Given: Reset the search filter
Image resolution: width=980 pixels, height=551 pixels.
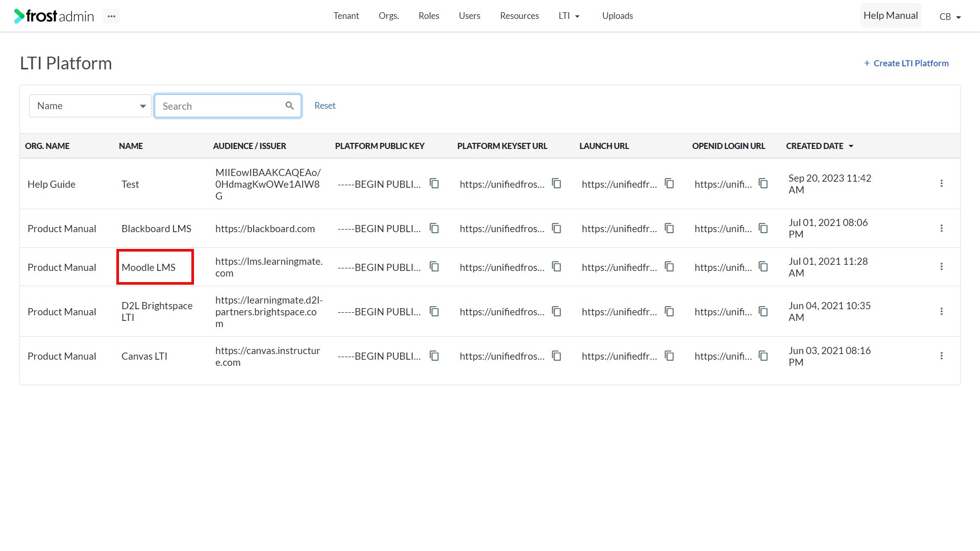Looking at the screenshot, I should 325,106.
